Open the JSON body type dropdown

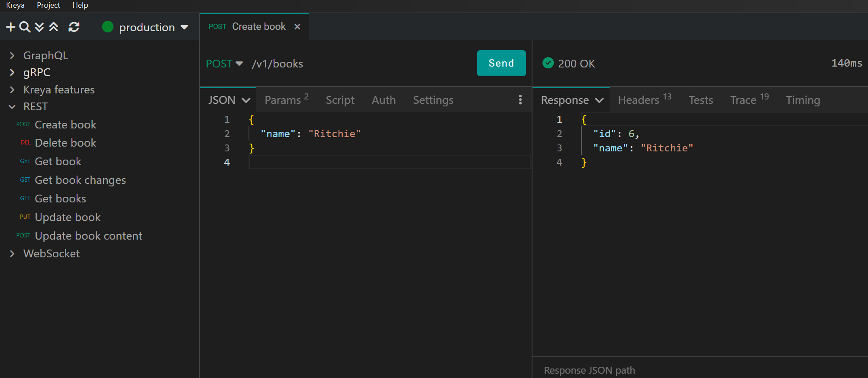point(229,100)
